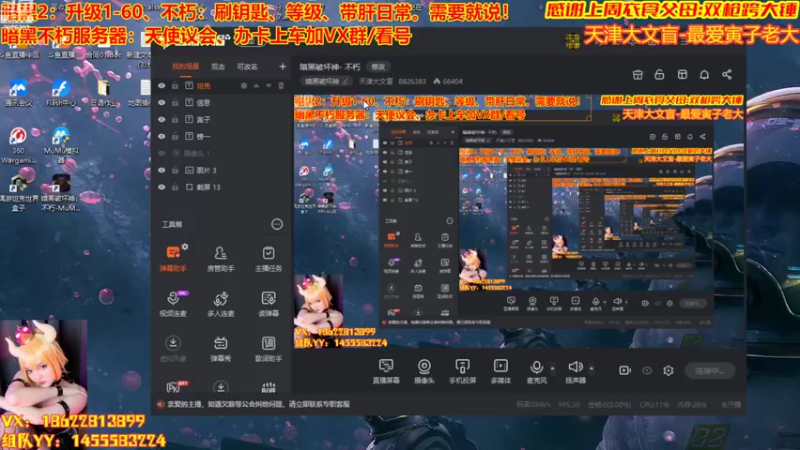The image size is (800, 450).
Task: Open the 腾讯会议 desktop shortcut
Action: 18,92
